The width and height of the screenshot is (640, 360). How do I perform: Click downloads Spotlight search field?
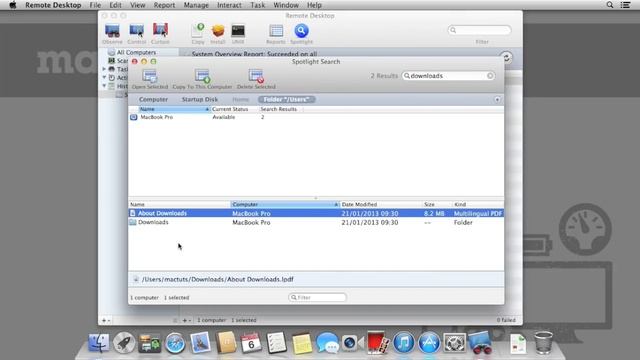point(448,76)
